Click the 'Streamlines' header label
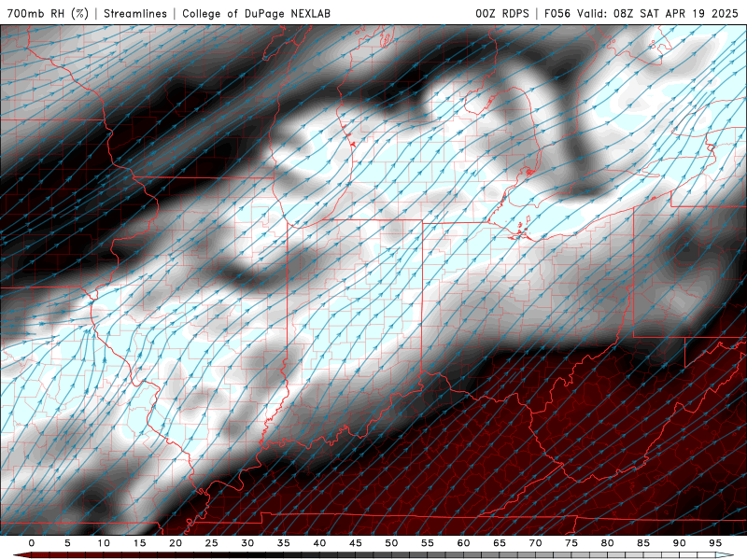Image resolution: width=747 pixels, height=560 pixels. pos(135,14)
